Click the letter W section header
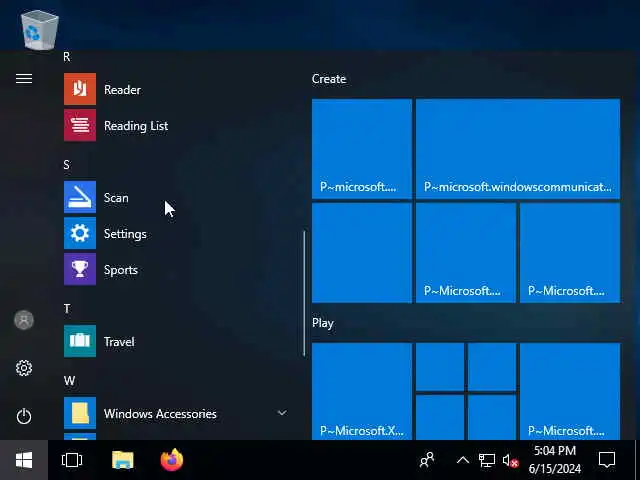Screen dimensions: 640x480 [69, 380]
